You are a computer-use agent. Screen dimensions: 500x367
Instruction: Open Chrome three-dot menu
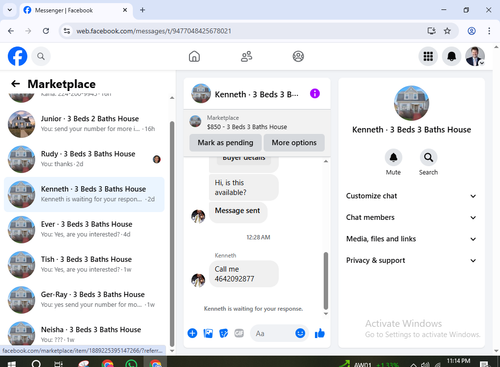489,31
